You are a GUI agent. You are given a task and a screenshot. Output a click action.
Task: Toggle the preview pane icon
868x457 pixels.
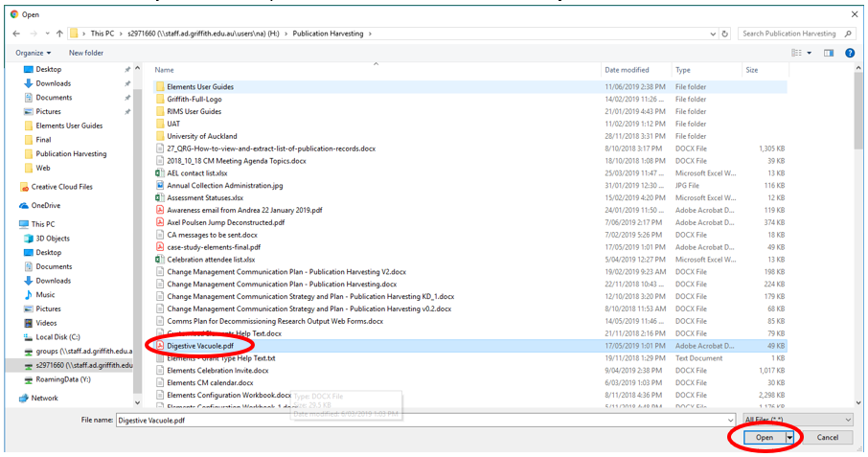coord(830,53)
